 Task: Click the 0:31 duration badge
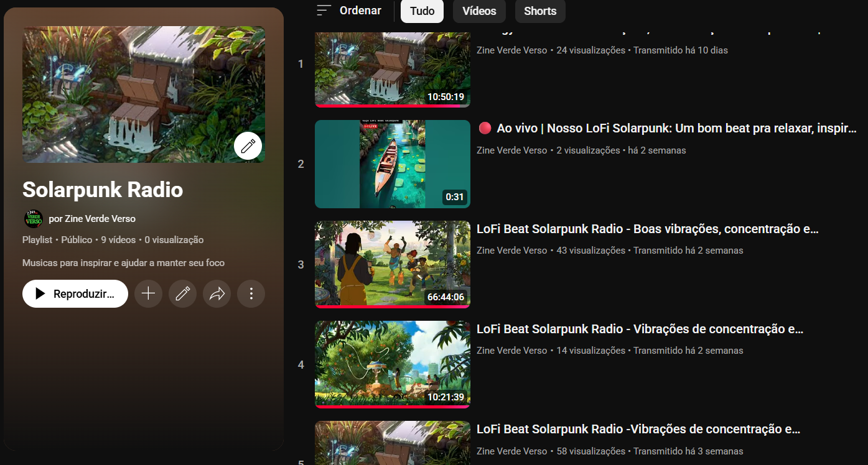tap(455, 197)
